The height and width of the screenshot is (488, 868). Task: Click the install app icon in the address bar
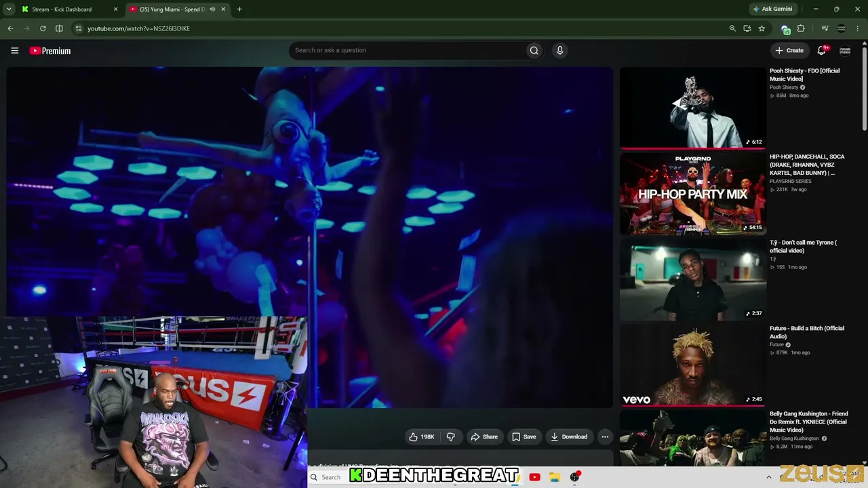pos(747,28)
